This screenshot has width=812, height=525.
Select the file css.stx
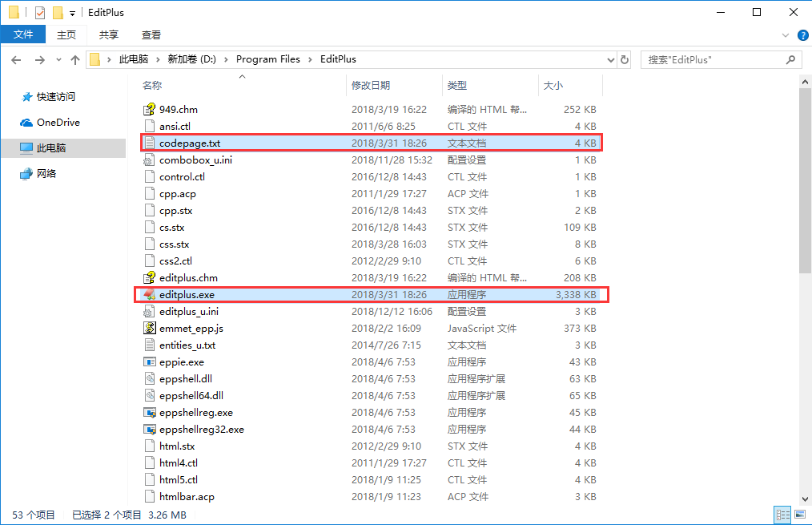click(371, 244)
